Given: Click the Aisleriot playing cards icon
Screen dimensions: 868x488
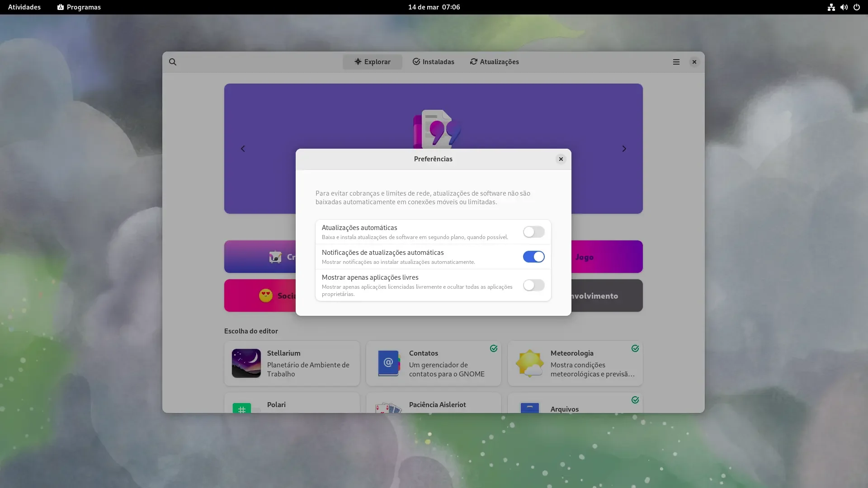Looking at the screenshot, I should pos(388,408).
